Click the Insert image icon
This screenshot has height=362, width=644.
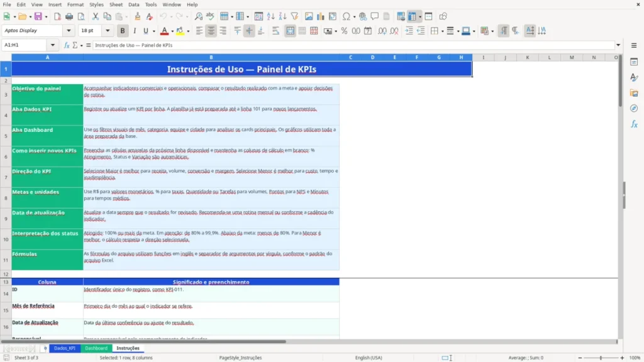[309, 16]
